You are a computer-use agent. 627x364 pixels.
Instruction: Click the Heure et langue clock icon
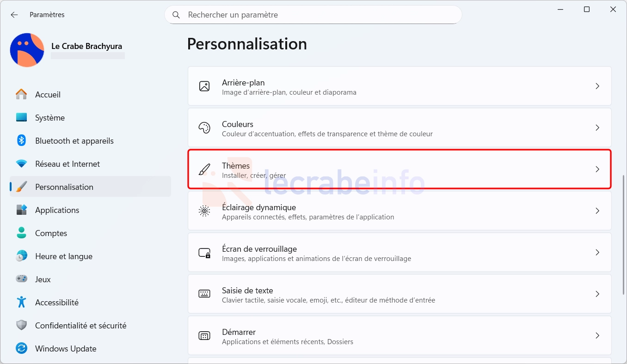click(21, 256)
